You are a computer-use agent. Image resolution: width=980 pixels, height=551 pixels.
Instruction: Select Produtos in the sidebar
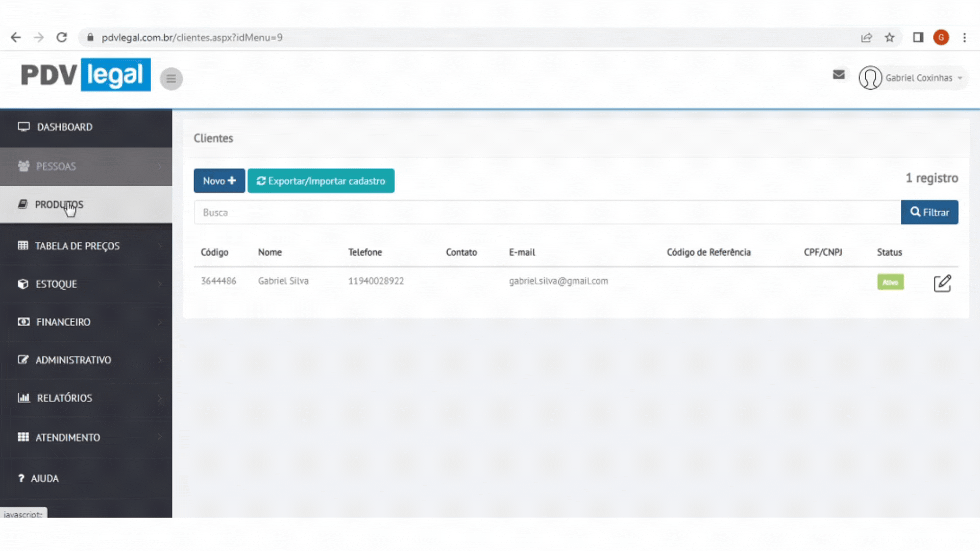point(59,205)
